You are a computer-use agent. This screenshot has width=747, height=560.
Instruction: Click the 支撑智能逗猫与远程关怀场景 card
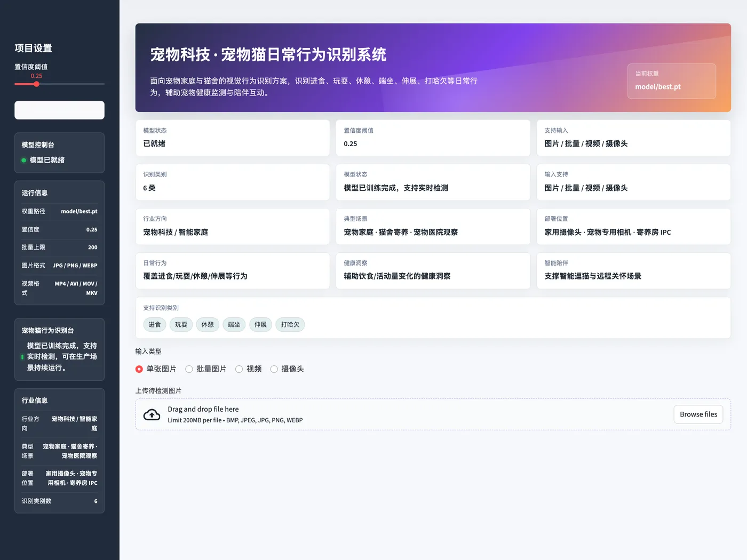point(634,270)
